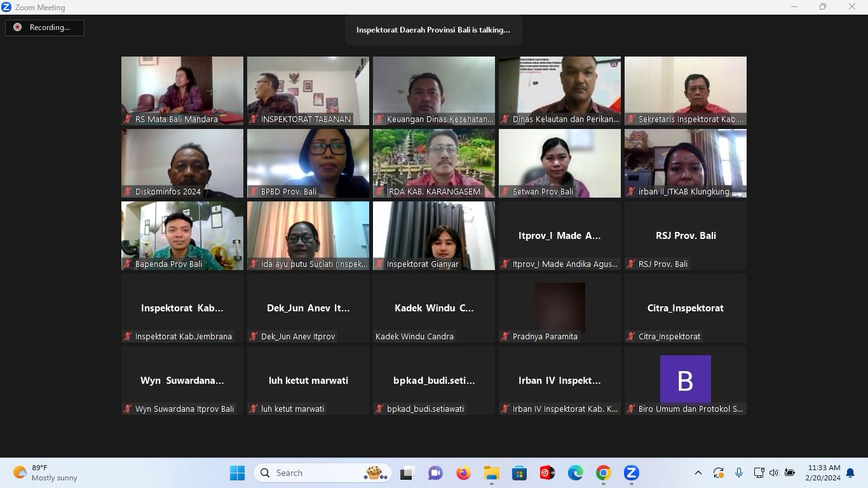
Task: Click muted mic icon on RS Mata Bali Mandara
Action: tap(128, 119)
